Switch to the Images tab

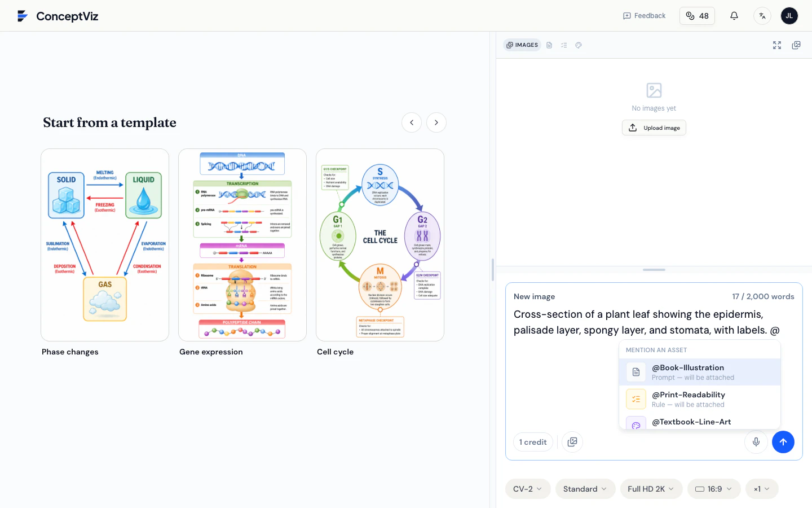[x=522, y=45]
